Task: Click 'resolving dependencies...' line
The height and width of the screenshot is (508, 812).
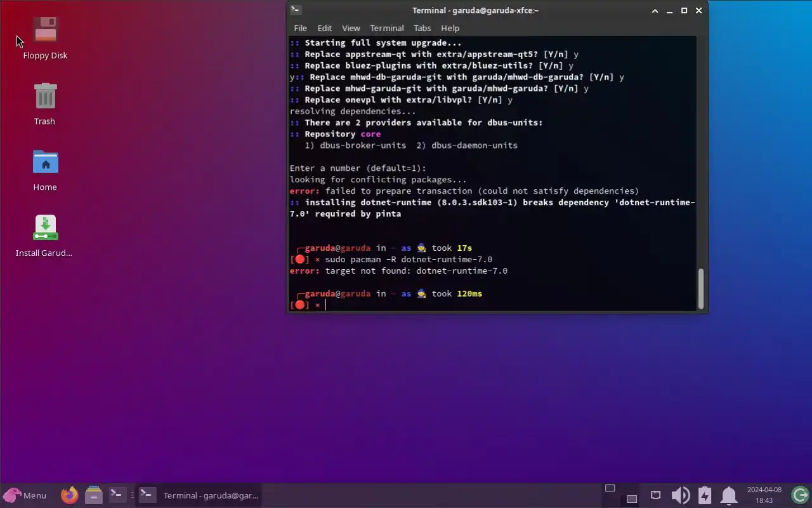Action: tap(353, 111)
